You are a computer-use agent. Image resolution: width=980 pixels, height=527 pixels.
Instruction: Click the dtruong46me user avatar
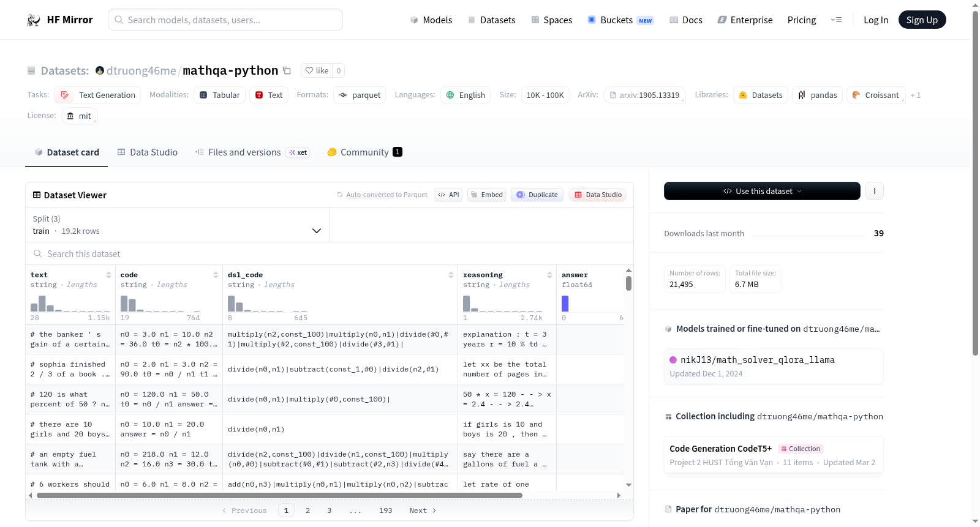(x=100, y=70)
